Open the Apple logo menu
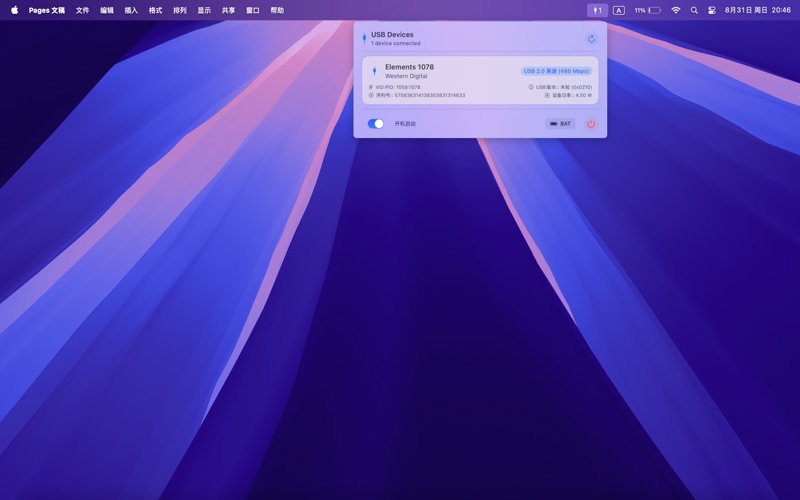This screenshot has width=800, height=500. pos(14,10)
